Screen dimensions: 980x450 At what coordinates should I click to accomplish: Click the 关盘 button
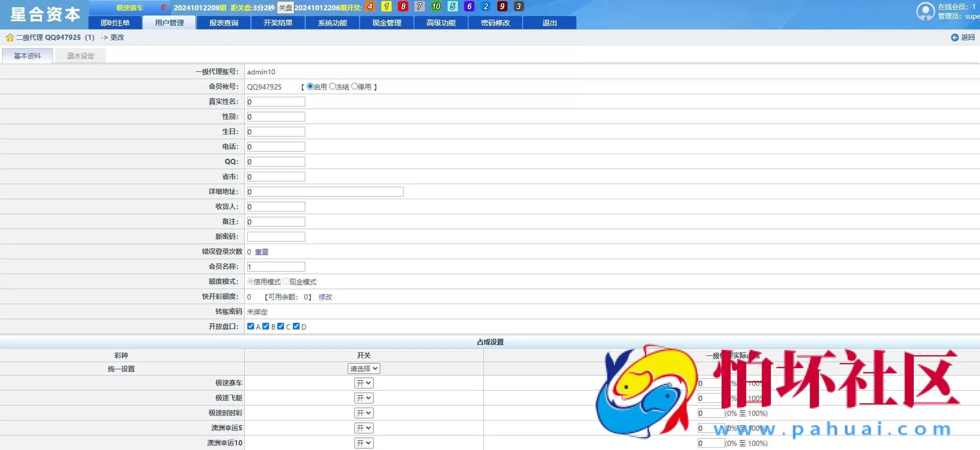(286, 7)
